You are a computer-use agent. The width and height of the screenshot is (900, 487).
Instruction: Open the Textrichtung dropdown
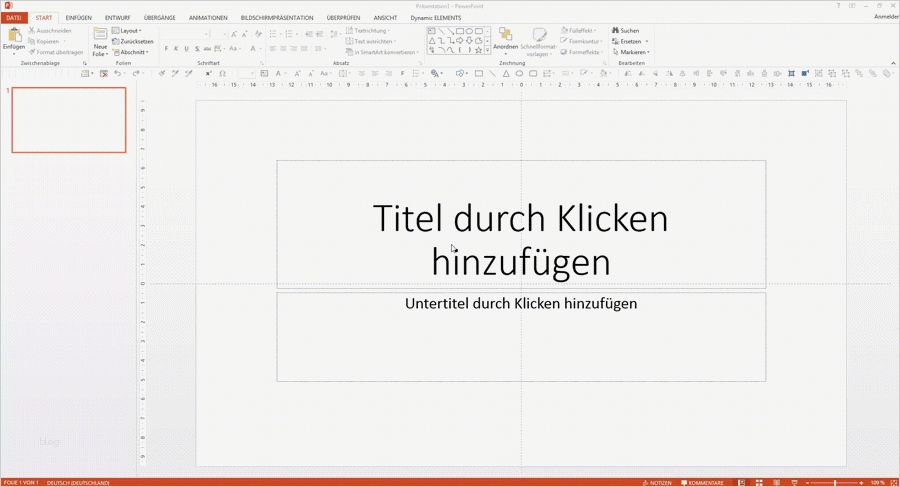coord(367,30)
